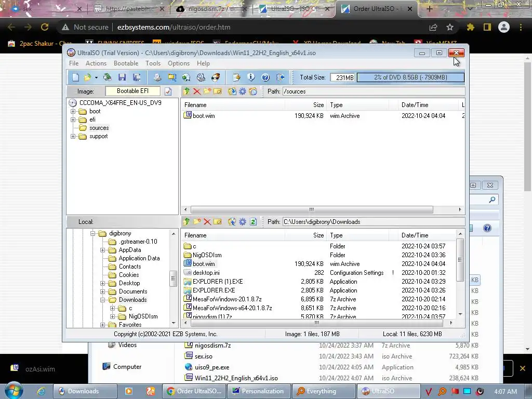Create new folder in the image pane

(x=207, y=91)
